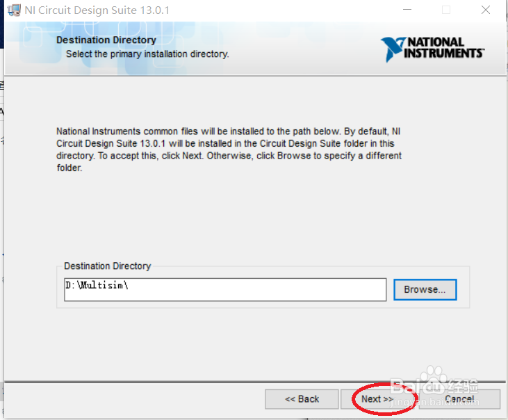Click 'Select the primary installation directory.' text
The width and height of the screenshot is (508, 420).
pyautogui.click(x=147, y=54)
